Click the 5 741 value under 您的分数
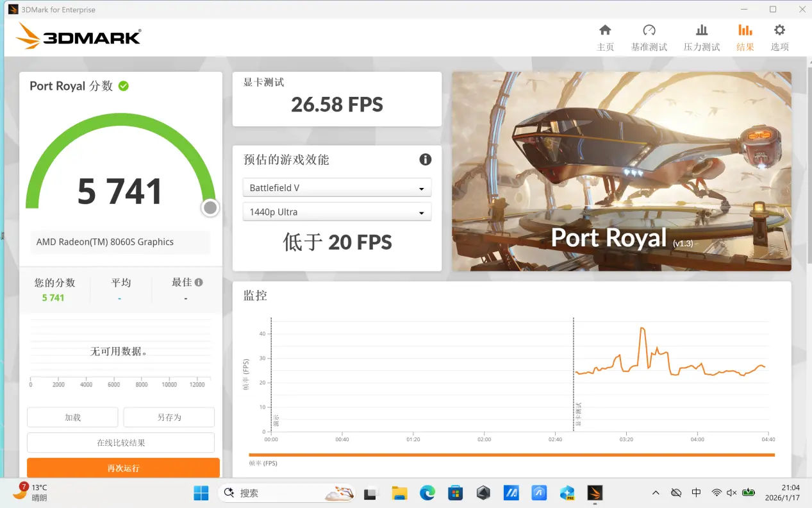812x508 pixels. click(53, 298)
